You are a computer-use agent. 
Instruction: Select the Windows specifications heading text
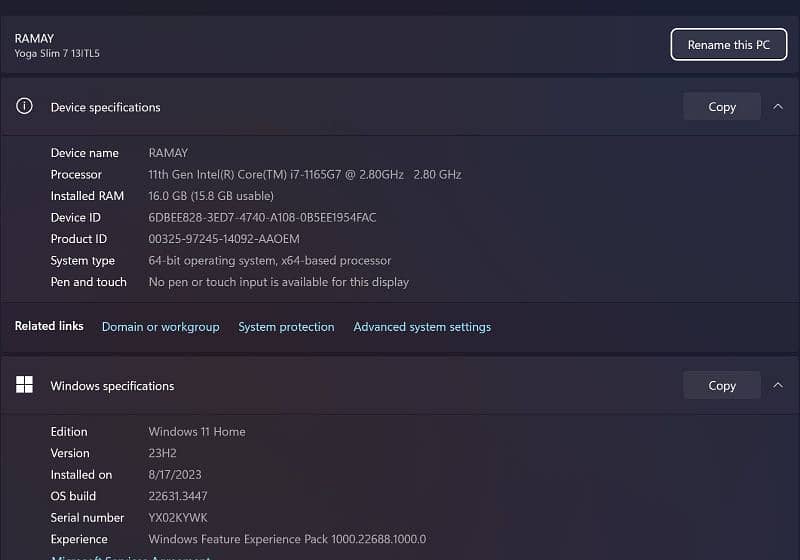(112, 386)
